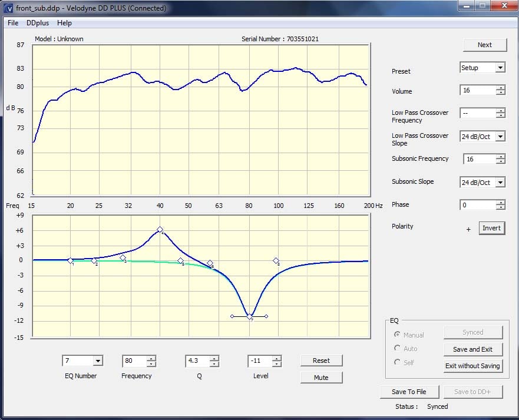Expand the Low Pass Crossover Slope dropdown
Viewport: 519px width, 420px height.
coord(500,137)
